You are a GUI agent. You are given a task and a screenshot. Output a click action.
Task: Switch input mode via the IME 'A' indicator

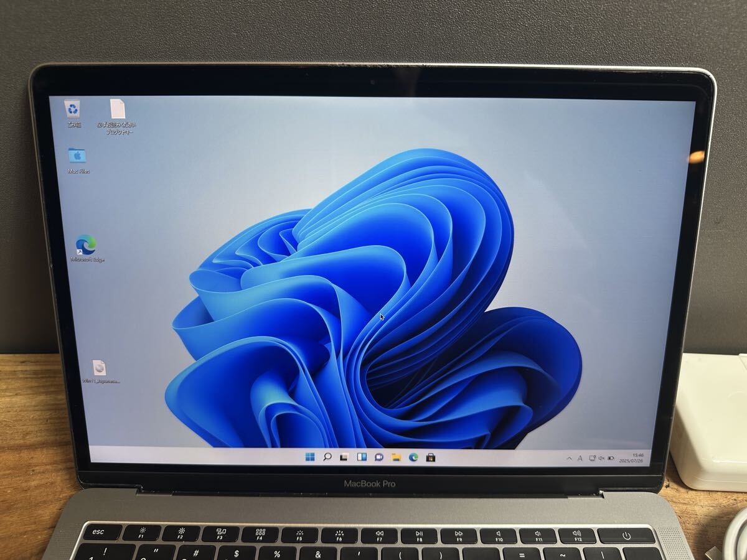(580, 459)
